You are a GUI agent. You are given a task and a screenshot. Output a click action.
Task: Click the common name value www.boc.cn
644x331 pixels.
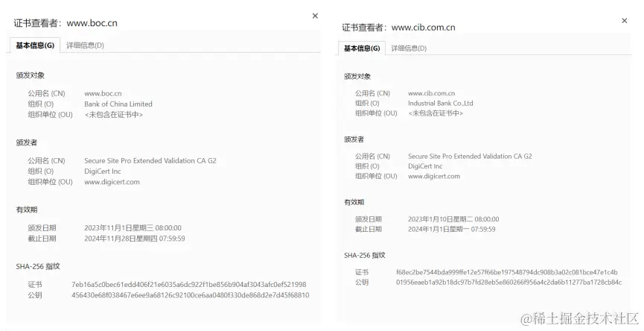pos(103,93)
